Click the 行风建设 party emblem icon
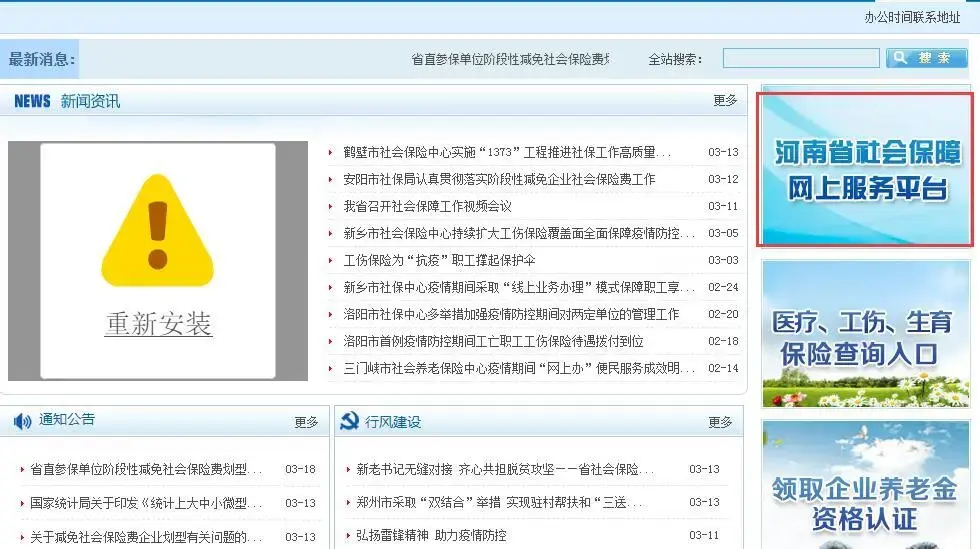This screenshot has width=980, height=549. (349, 422)
